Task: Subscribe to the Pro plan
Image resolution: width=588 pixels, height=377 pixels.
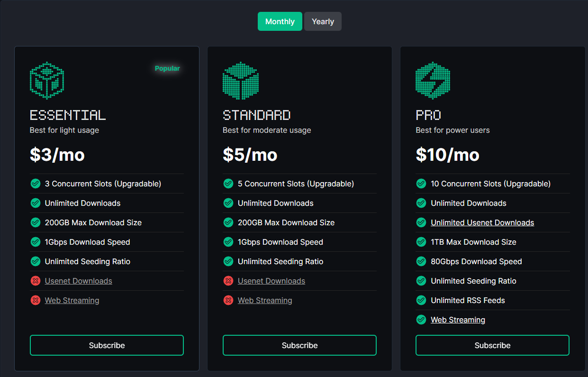Action: (x=492, y=345)
